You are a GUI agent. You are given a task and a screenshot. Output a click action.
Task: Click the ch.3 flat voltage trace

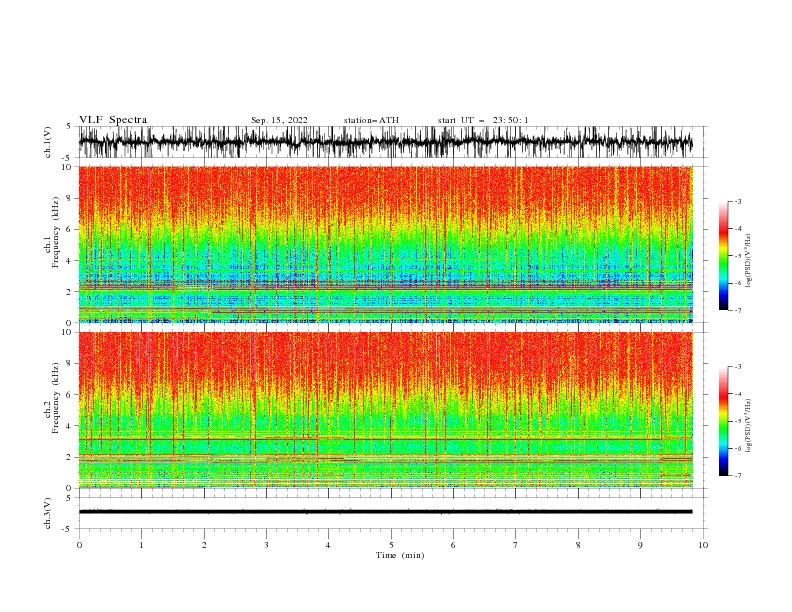[385, 512]
